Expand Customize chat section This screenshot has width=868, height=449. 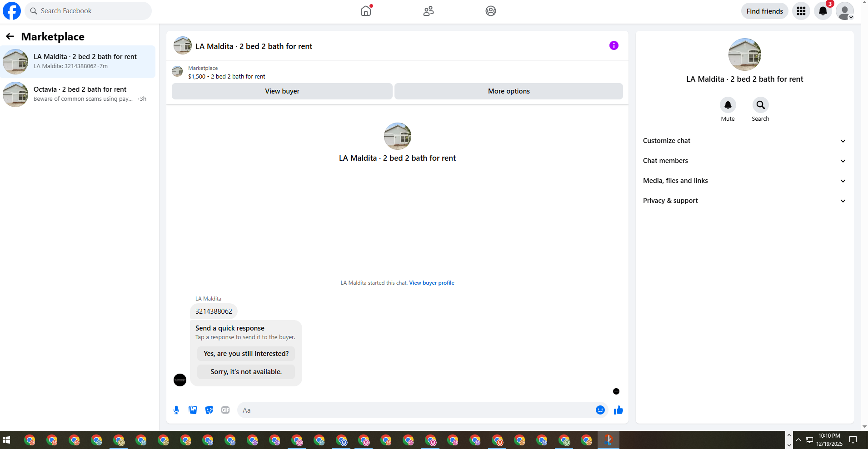click(744, 141)
